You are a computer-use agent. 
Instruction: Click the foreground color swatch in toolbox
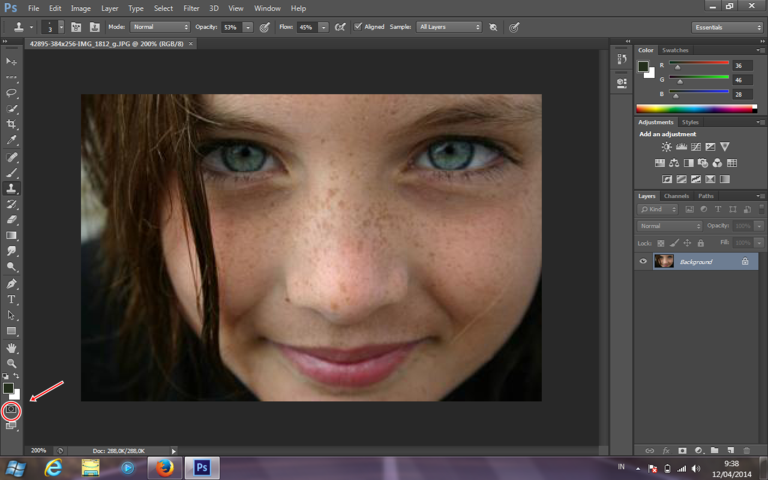tap(8, 388)
